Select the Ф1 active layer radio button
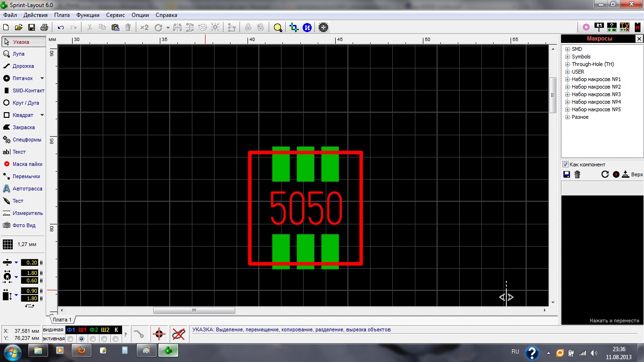644x362 pixels. pyautogui.click(x=70, y=339)
